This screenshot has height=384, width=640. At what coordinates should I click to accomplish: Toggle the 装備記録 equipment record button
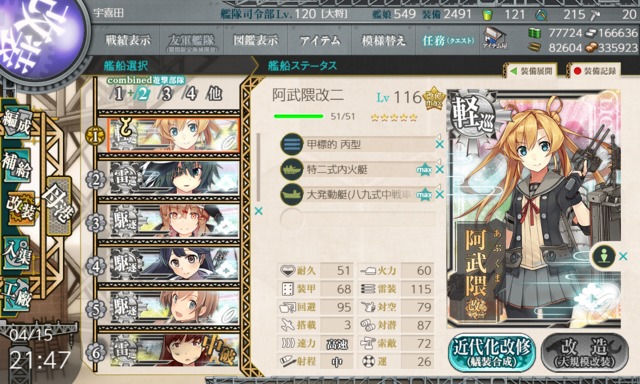[594, 71]
